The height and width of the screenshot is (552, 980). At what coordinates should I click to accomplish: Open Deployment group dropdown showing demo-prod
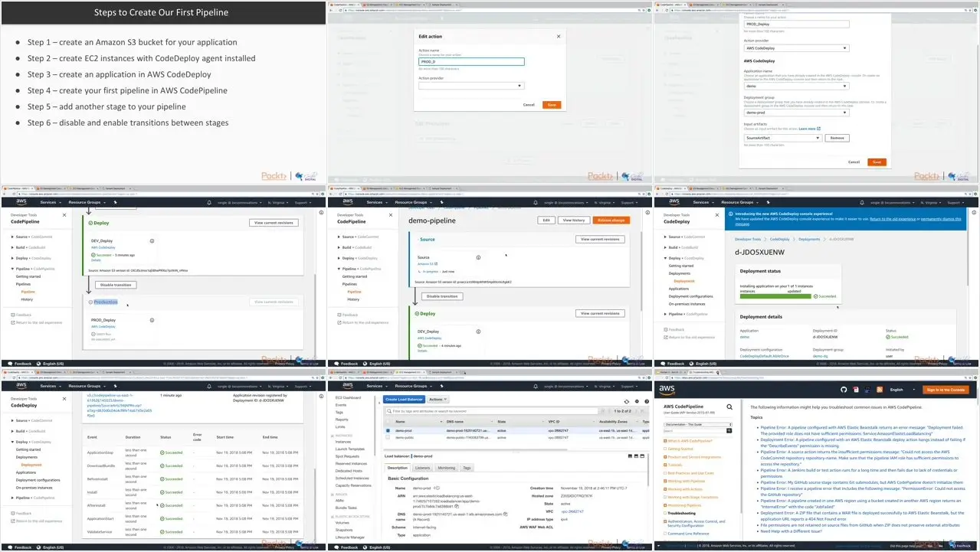(x=797, y=113)
